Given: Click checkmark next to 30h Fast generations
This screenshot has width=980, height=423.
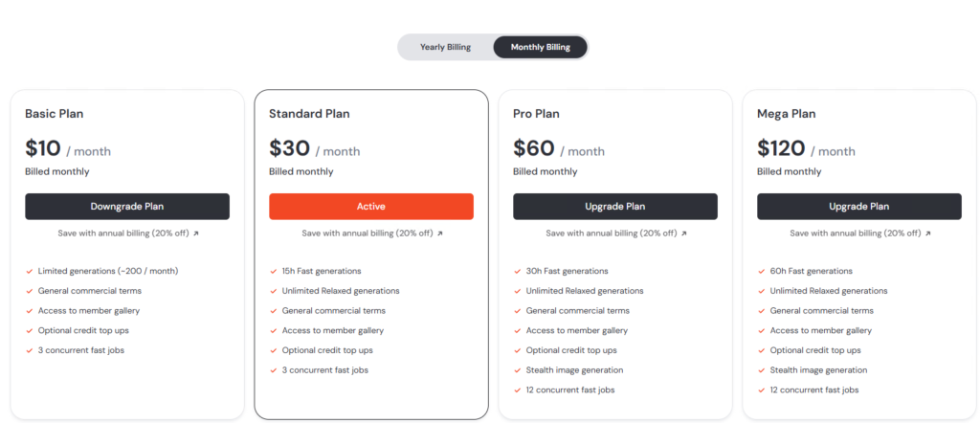Looking at the screenshot, I should coord(518,271).
